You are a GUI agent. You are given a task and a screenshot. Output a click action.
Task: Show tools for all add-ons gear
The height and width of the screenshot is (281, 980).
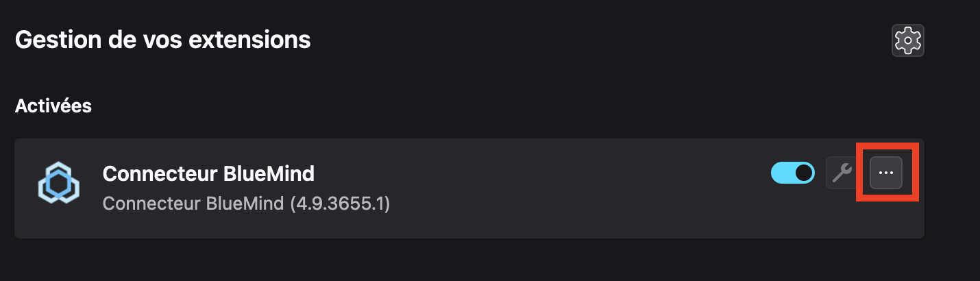(908, 40)
